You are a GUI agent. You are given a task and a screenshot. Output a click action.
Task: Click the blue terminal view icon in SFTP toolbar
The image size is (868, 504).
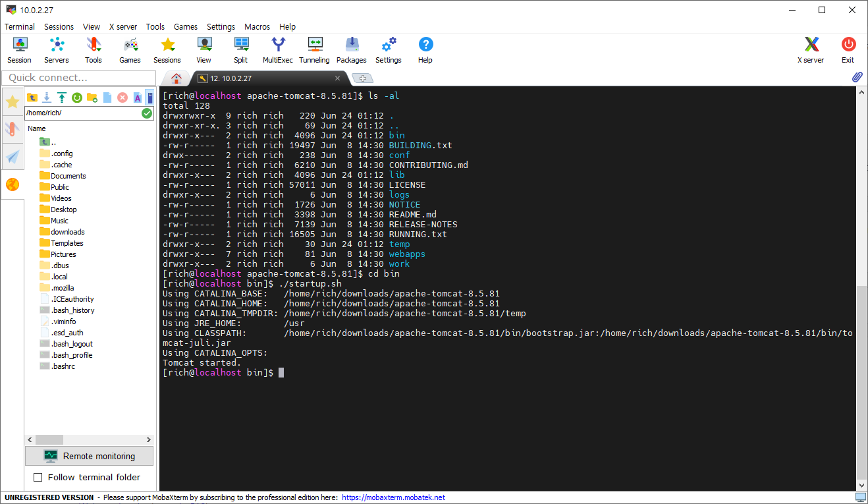point(149,98)
